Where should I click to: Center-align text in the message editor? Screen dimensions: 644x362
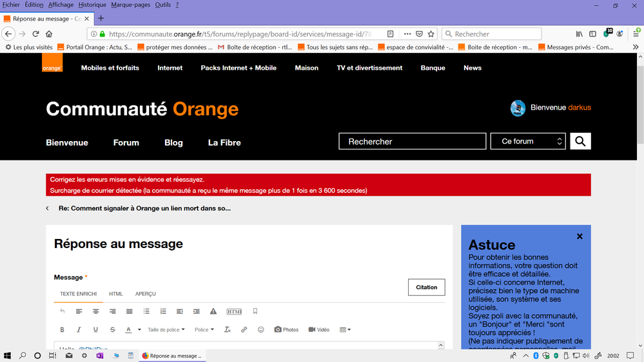(95, 312)
